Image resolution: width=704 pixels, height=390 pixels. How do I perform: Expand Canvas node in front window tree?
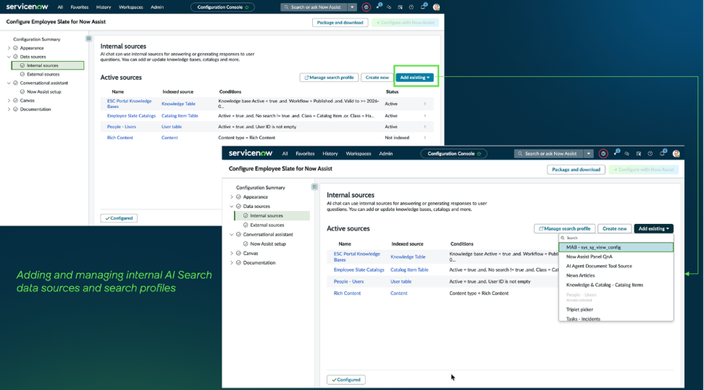[232, 254]
